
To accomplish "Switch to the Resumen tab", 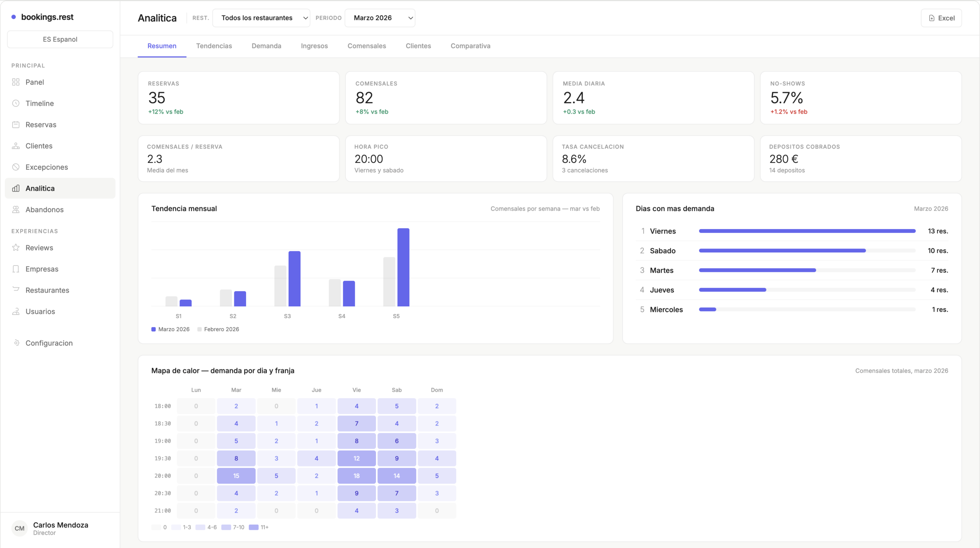I will pyautogui.click(x=162, y=46).
